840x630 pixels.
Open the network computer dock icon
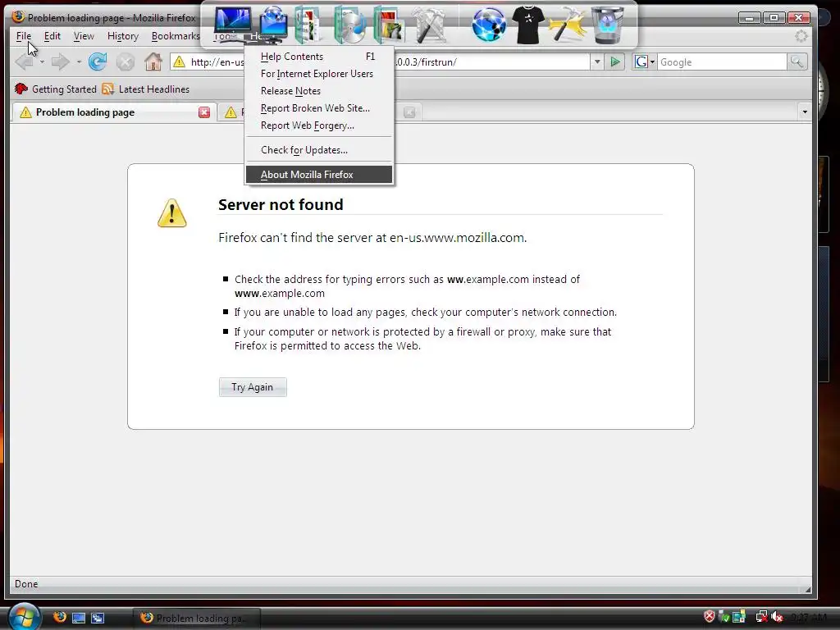coord(273,25)
